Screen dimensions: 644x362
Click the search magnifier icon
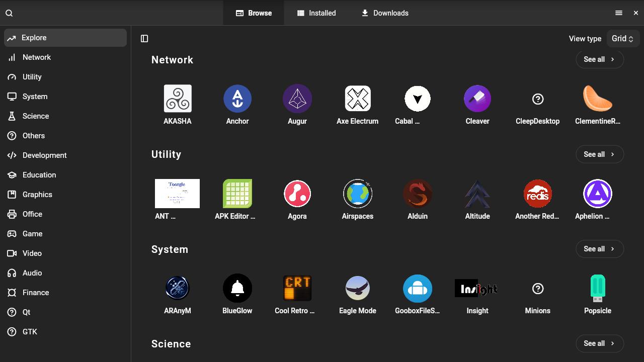[9, 13]
